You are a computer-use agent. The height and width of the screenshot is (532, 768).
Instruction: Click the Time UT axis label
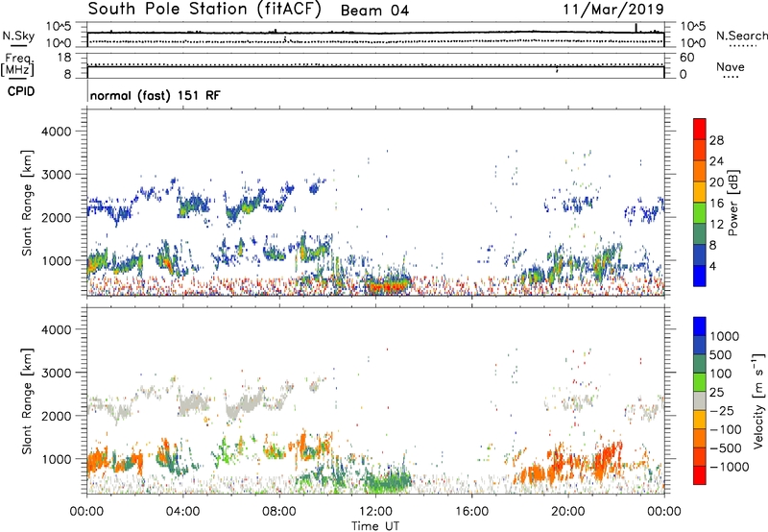click(375, 526)
